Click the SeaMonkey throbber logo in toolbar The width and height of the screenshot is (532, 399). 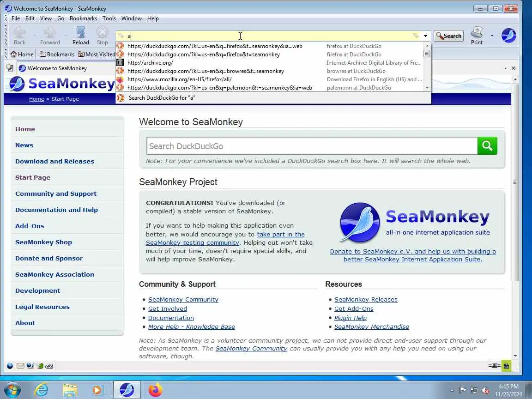tap(508, 36)
